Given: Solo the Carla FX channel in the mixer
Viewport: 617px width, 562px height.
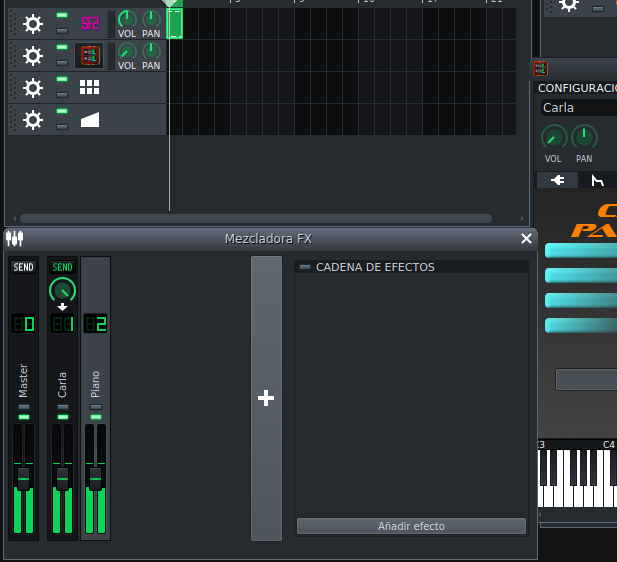Looking at the screenshot, I should tap(63, 407).
